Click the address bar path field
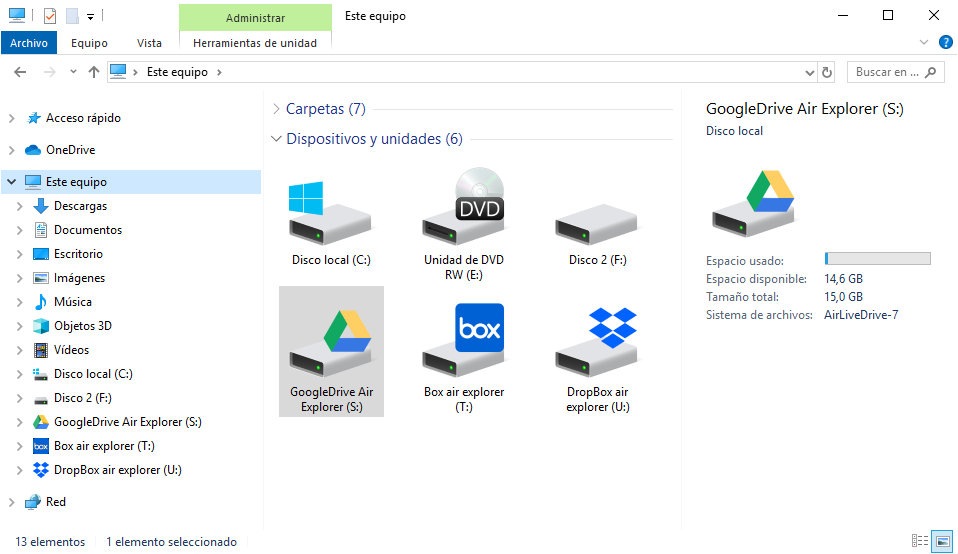Image resolution: width=958 pixels, height=554 pixels. tap(463, 72)
